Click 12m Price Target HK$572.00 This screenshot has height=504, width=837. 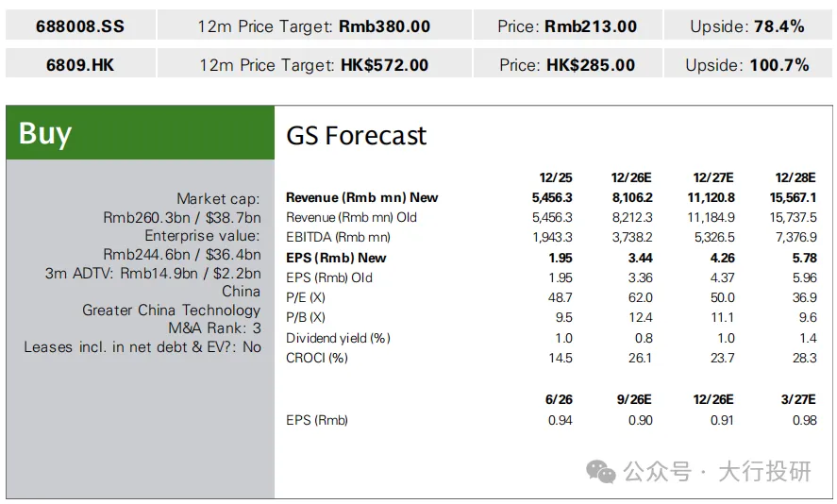point(314,64)
